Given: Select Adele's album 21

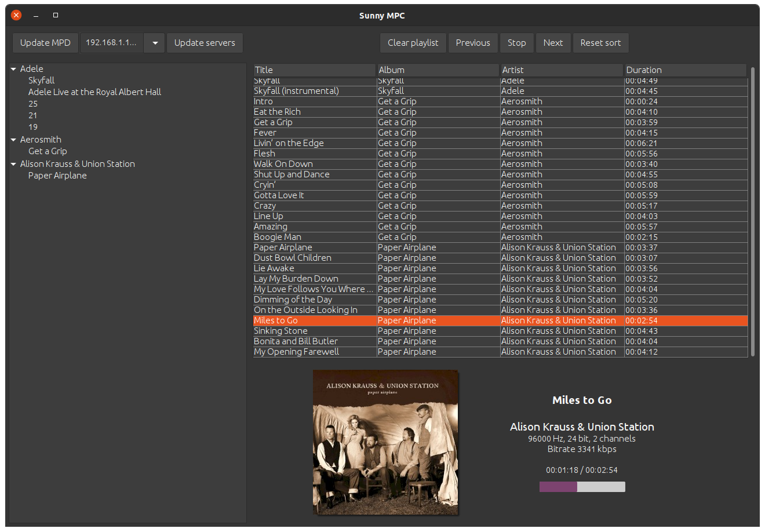Looking at the screenshot, I should (x=33, y=115).
